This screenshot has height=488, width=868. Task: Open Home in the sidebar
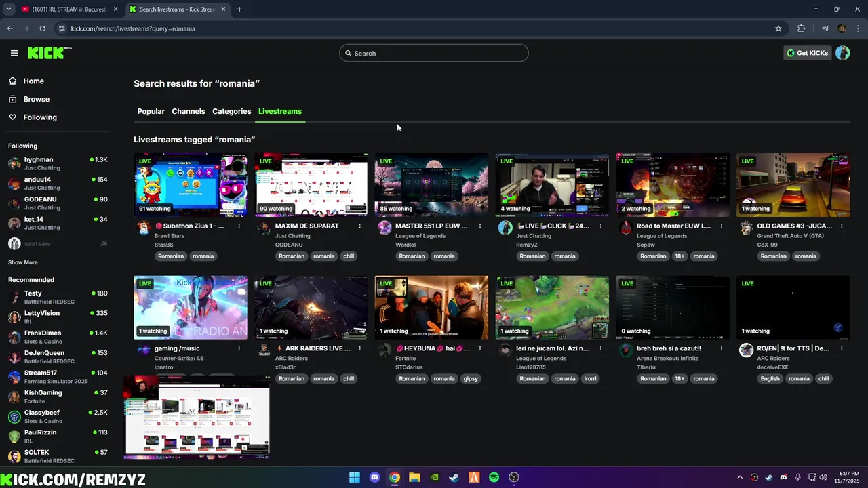coord(33,81)
